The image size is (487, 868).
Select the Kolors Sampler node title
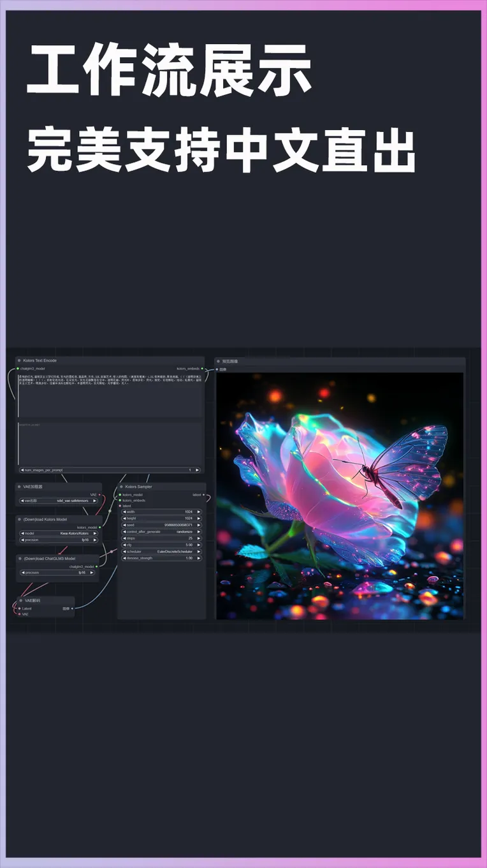(138, 487)
